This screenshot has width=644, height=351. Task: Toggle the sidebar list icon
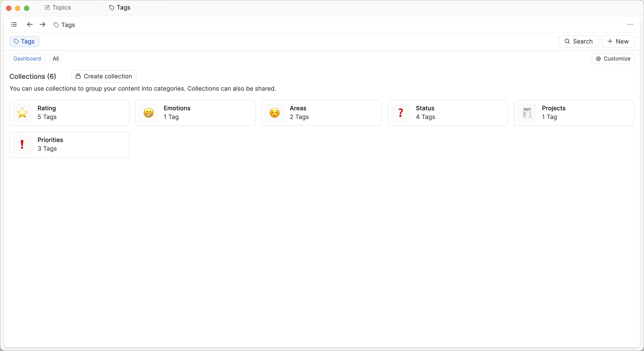click(x=14, y=25)
